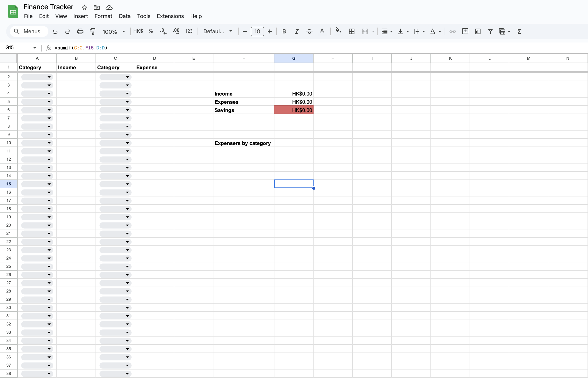Create a filter with funnel icon
Image resolution: width=588 pixels, height=378 pixels.
point(490,31)
